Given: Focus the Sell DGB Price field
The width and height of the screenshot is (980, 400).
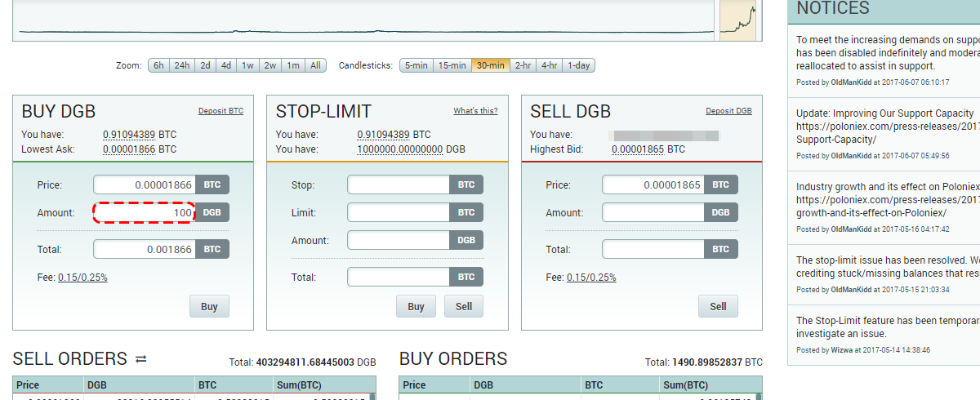Looking at the screenshot, I should [653, 185].
